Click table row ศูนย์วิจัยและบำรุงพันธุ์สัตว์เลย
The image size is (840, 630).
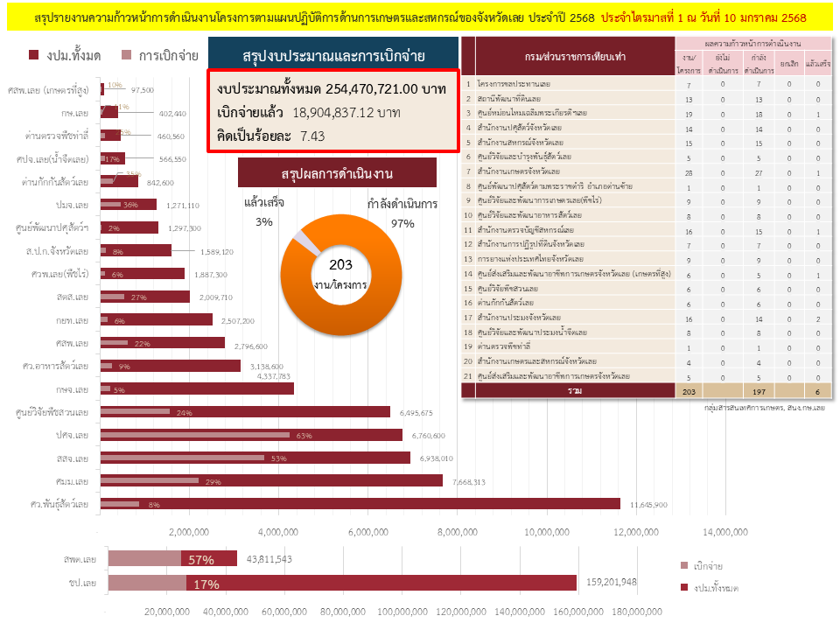(x=647, y=157)
